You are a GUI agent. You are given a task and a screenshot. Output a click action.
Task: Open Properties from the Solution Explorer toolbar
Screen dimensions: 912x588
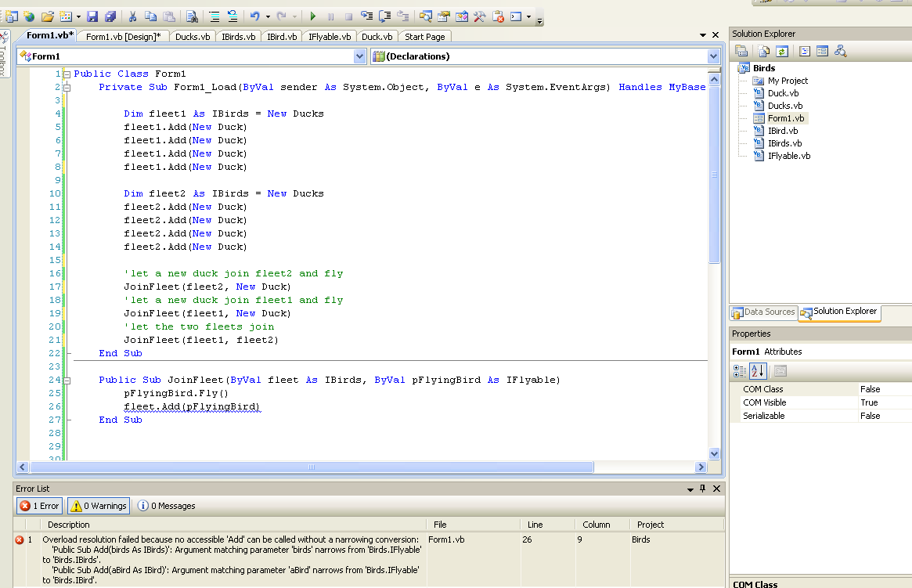pyautogui.click(x=741, y=51)
